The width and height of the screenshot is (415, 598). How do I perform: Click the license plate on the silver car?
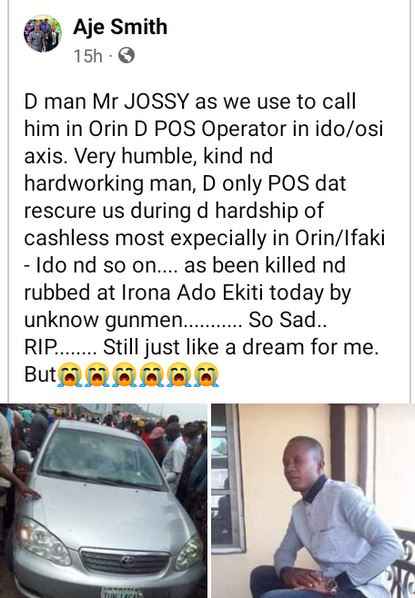point(122,593)
